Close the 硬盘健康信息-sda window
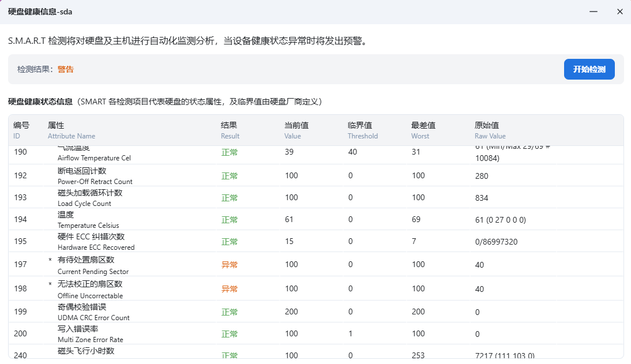The height and width of the screenshot is (364, 631). (x=619, y=12)
